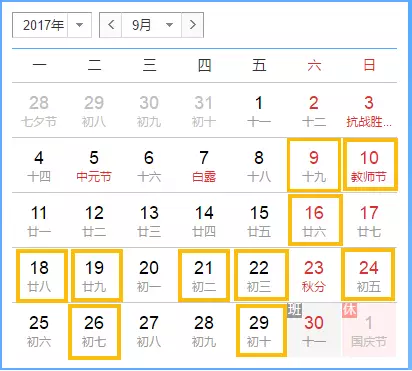Select September 2 十二
The width and height of the screenshot is (412, 371).
[x=314, y=110]
